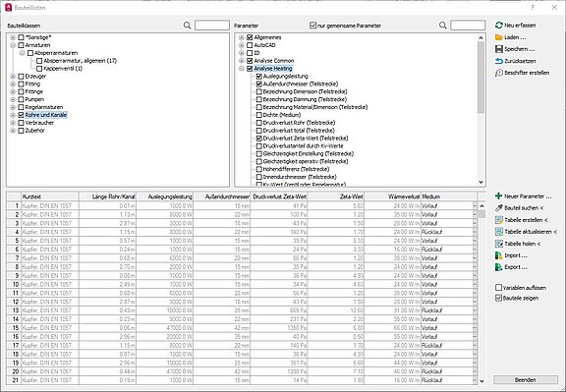Check the Armaturen class checkbox
This screenshot has height=392, width=566.
pos(21,45)
